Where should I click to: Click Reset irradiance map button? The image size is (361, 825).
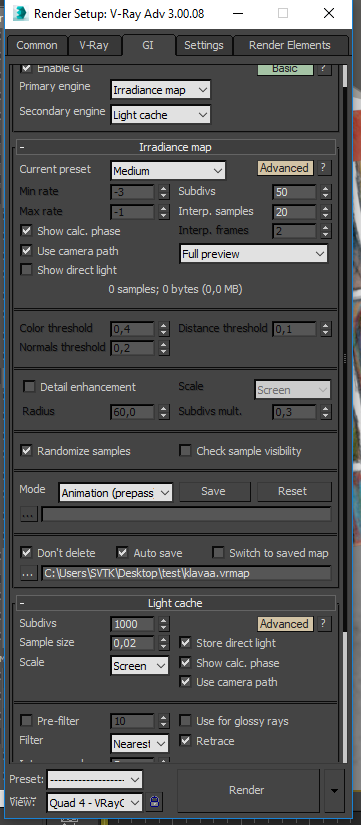294,491
